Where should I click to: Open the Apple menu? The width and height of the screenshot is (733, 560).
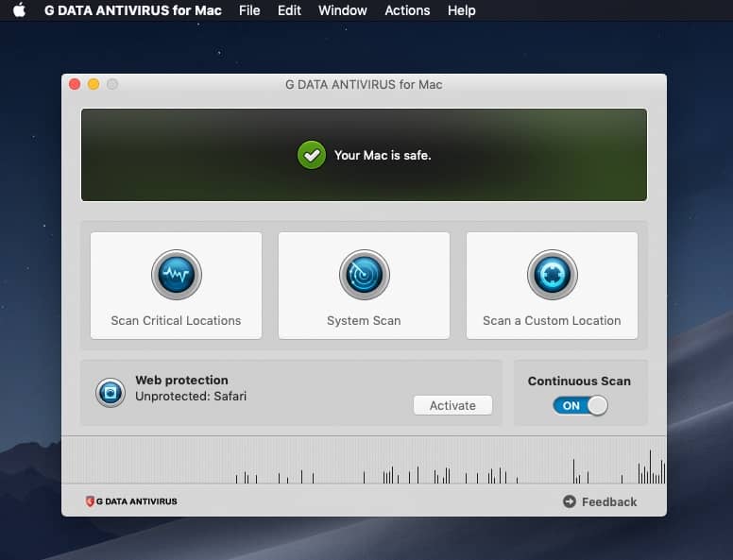pos(19,9)
